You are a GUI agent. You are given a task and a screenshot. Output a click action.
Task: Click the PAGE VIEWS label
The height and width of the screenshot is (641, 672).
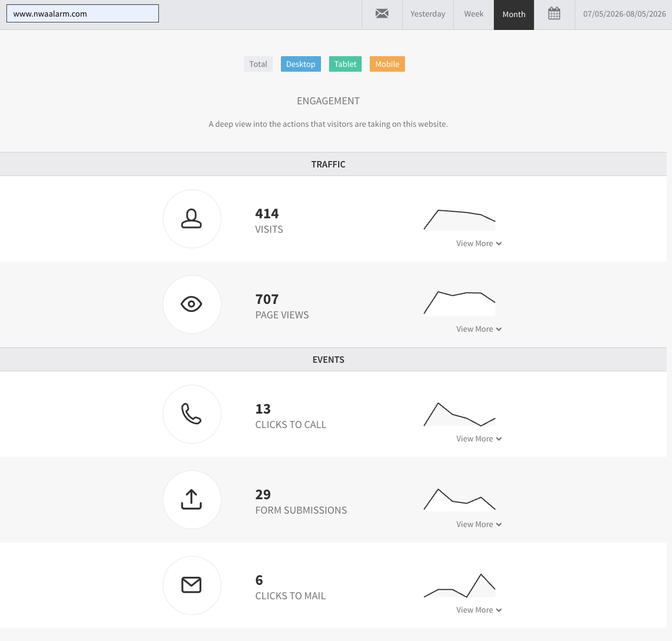(x=282, y=315)
